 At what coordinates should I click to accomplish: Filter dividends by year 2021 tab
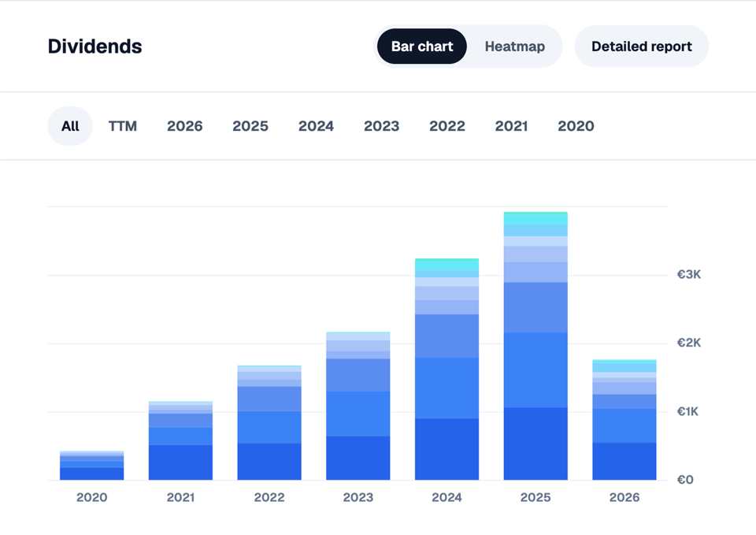tap(511, 126)
